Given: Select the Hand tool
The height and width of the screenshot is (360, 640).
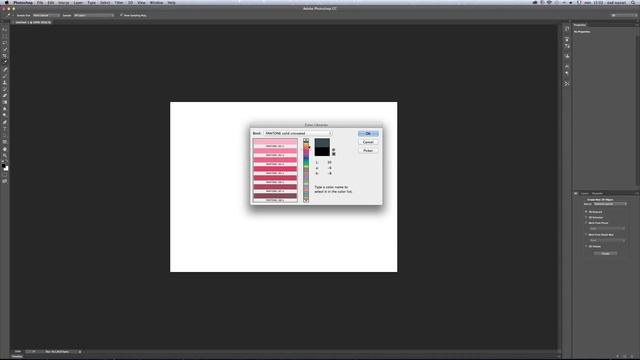Looking at the screenshot, I should 5,149.
